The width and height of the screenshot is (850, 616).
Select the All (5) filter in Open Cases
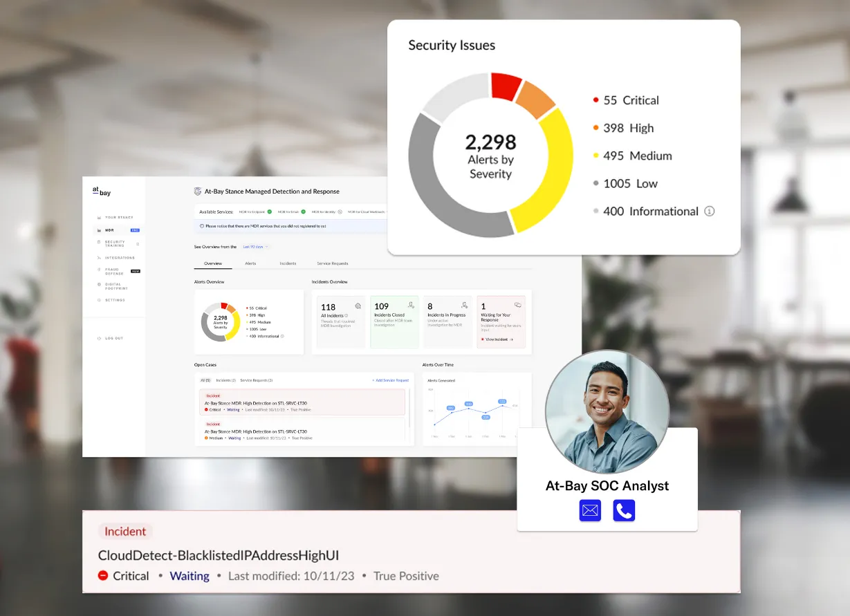click(205, 380)
